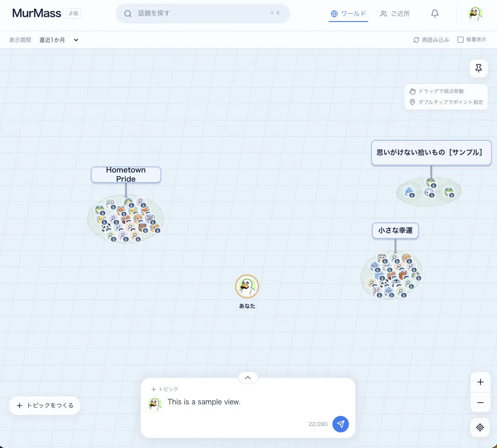Click the 表示期間 label
This screenshot has height=448, width=497.
click(x=20, y=40)
